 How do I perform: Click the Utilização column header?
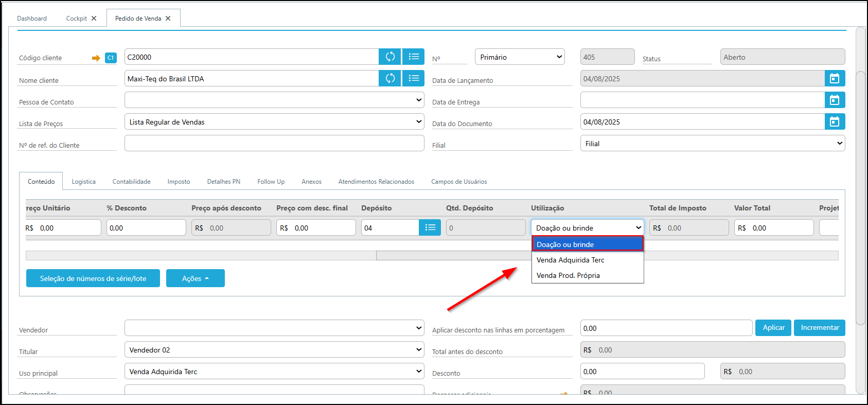pos(547,208)
